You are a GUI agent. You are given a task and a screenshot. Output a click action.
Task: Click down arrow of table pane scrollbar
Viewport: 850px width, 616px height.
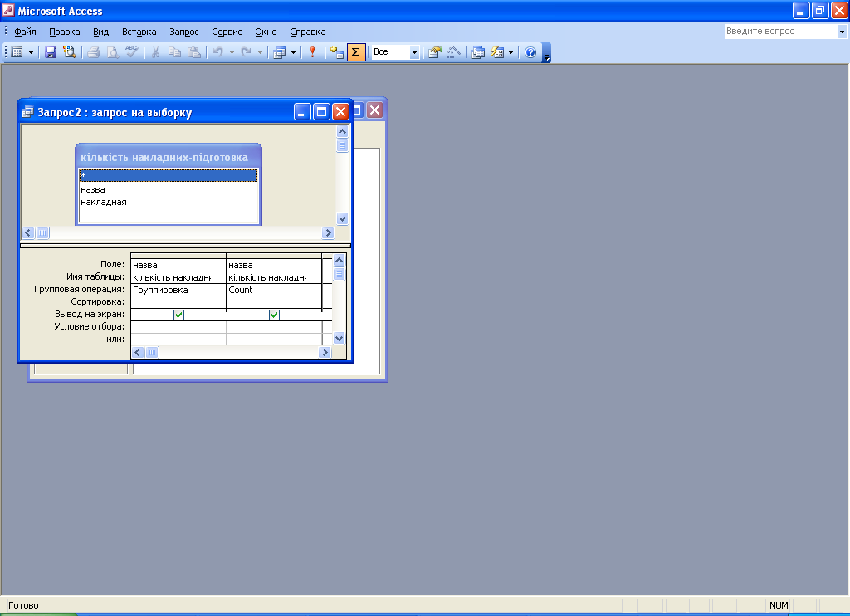(x=342, y=218)
